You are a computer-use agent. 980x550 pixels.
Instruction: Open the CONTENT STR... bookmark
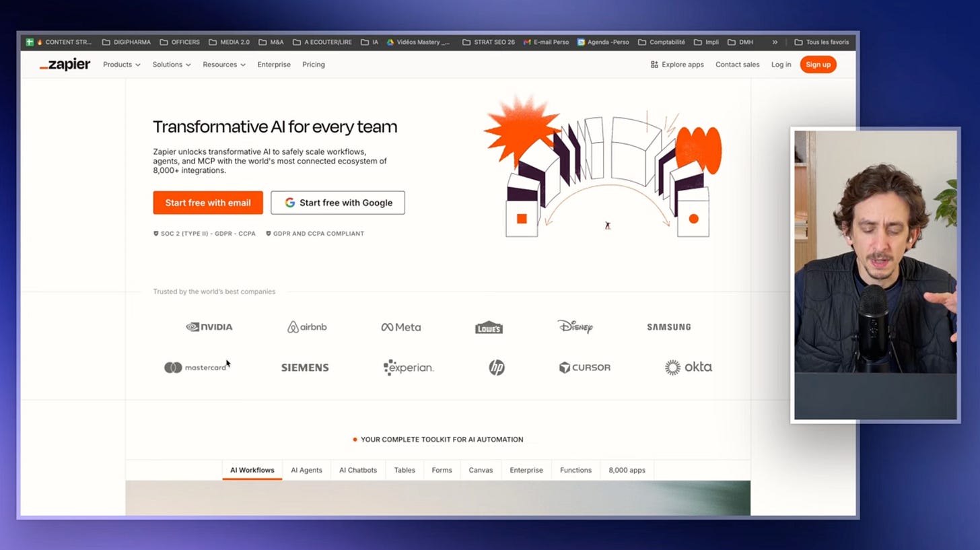tap(64, 42)
